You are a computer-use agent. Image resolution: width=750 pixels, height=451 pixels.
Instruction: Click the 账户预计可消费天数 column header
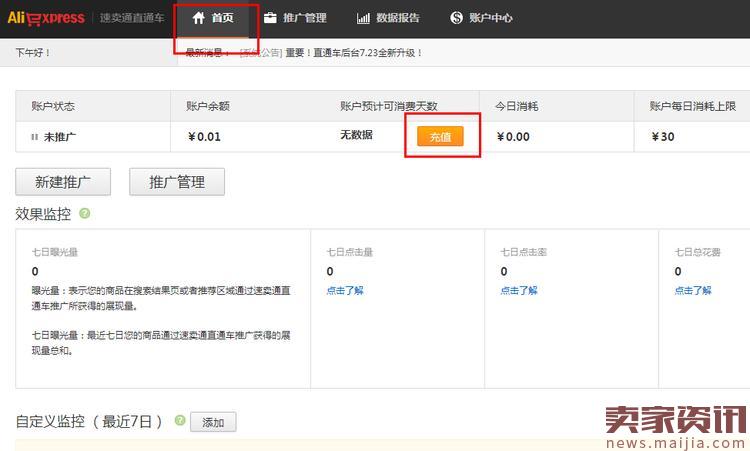click(389, 106)
